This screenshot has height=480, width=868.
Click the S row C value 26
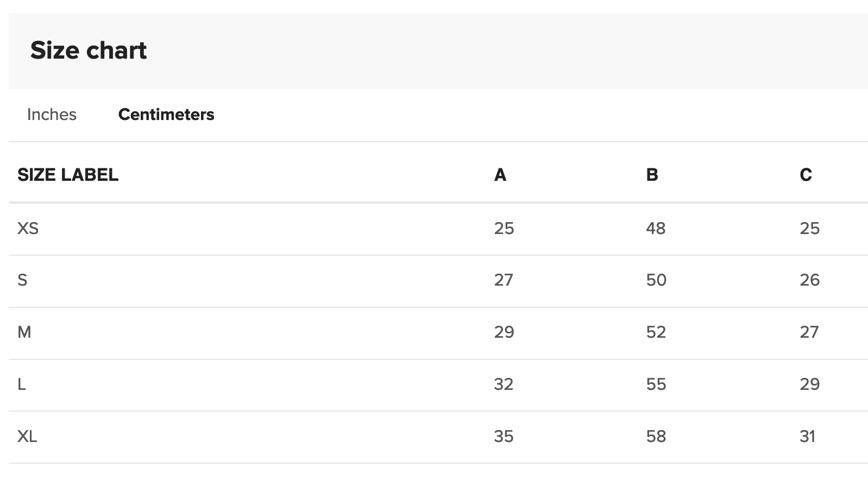click(x=809, y=280)
